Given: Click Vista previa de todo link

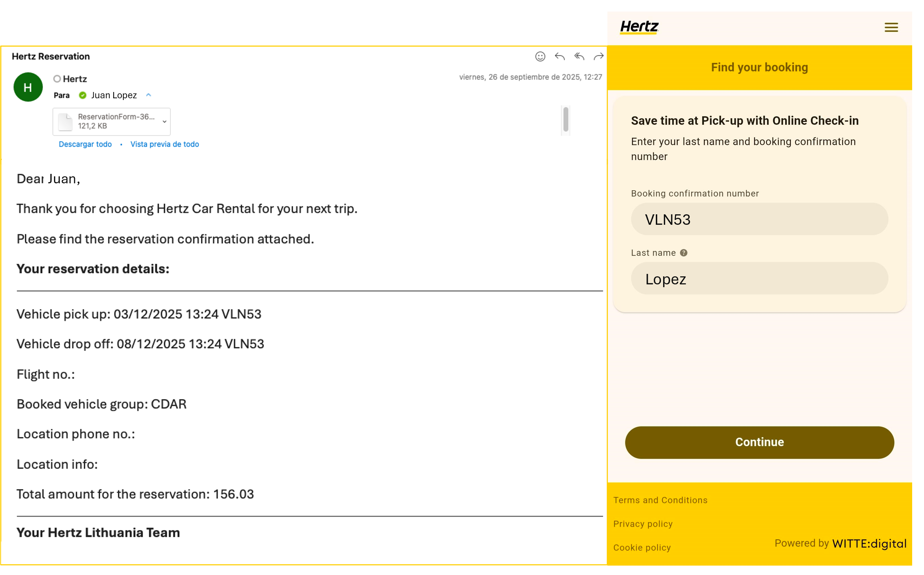Looking at the screenshot, I should (165, 144).
